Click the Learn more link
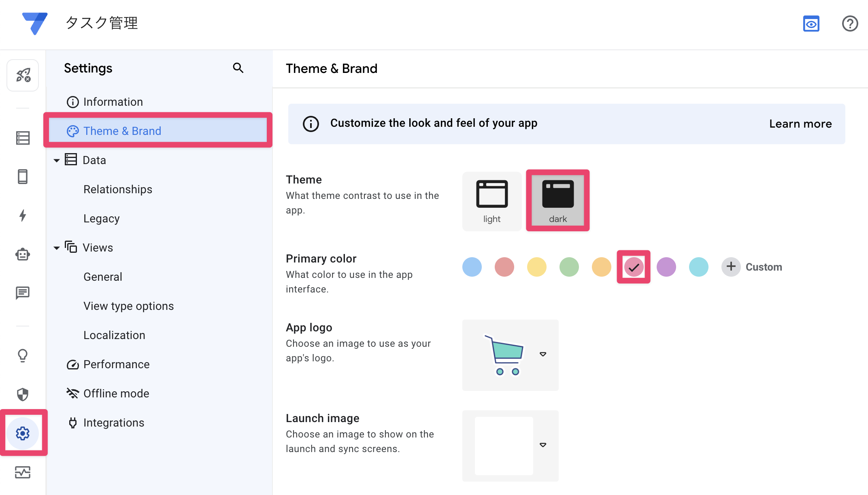The image size is (868, 495). (x=800, y=124)
